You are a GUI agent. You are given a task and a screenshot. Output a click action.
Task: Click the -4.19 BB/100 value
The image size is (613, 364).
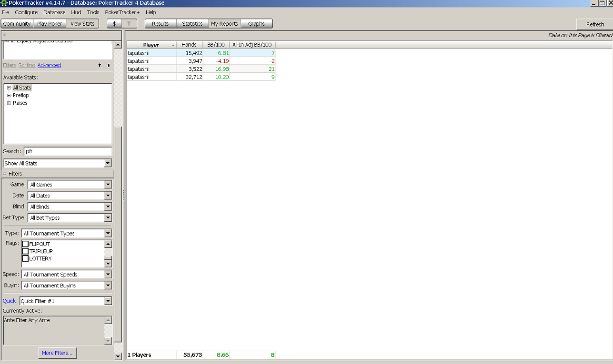pos(221,61)
